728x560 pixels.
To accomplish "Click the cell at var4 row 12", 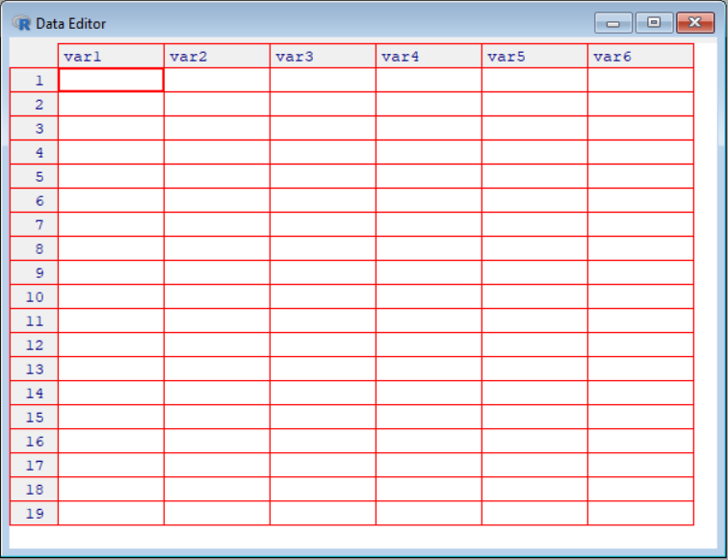I will [429, 345].
